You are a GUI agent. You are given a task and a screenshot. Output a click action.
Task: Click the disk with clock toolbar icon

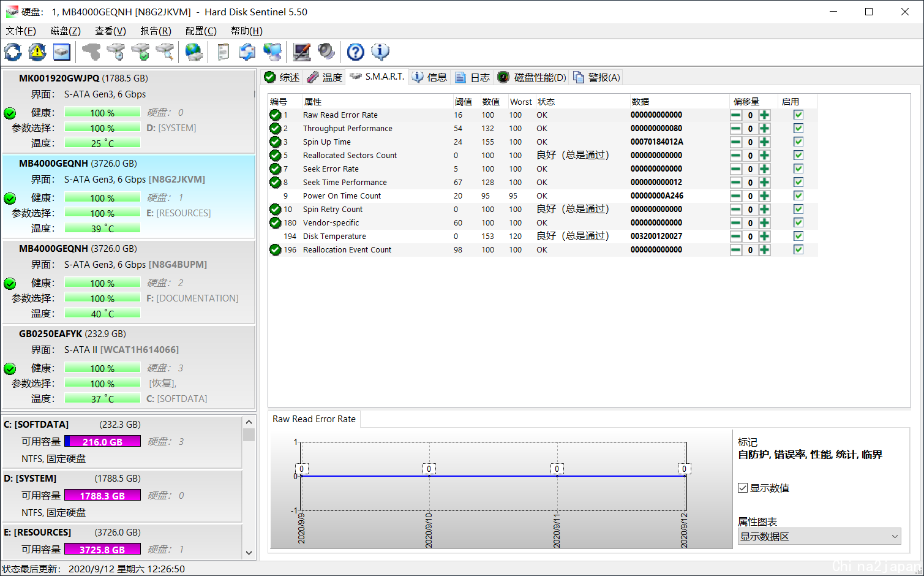(116, 52)
